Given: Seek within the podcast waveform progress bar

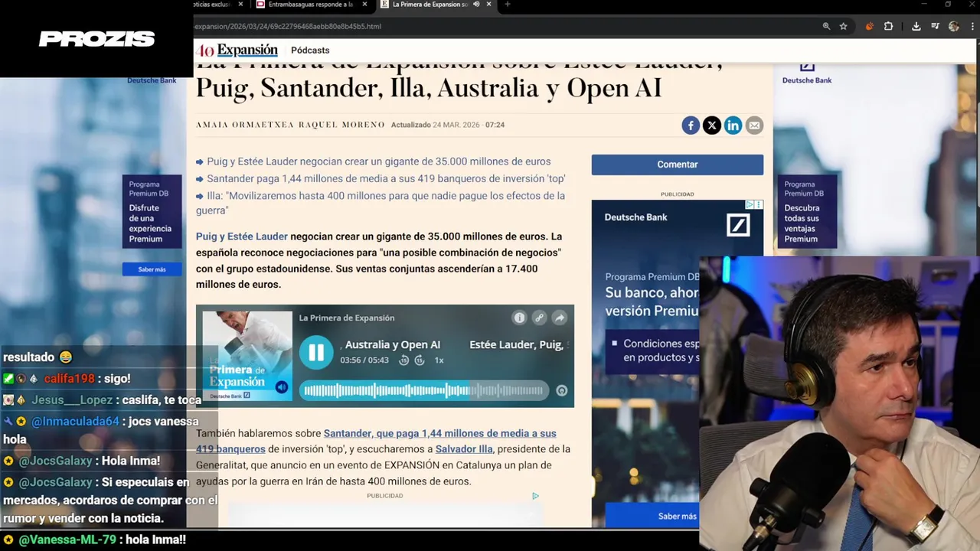Looking at the screenshot, I should [423, 390].
